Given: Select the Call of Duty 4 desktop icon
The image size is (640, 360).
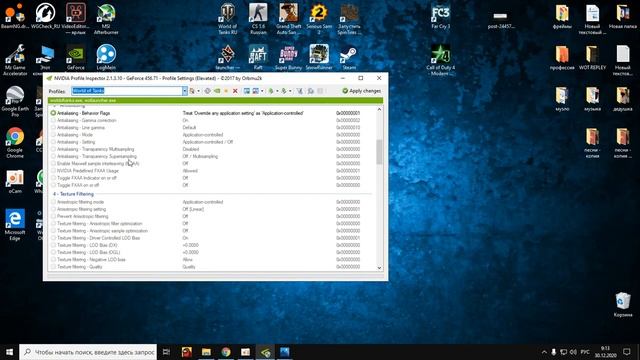Looking at the screenshot, I should click(x=440, y=60).
